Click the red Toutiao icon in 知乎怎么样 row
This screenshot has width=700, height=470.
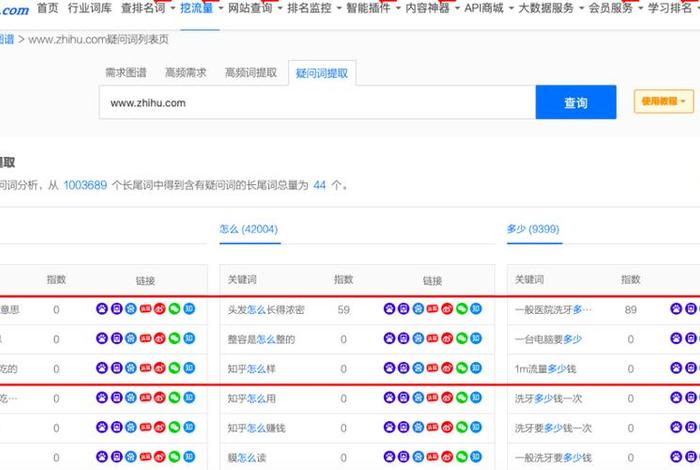coord(432,368)
